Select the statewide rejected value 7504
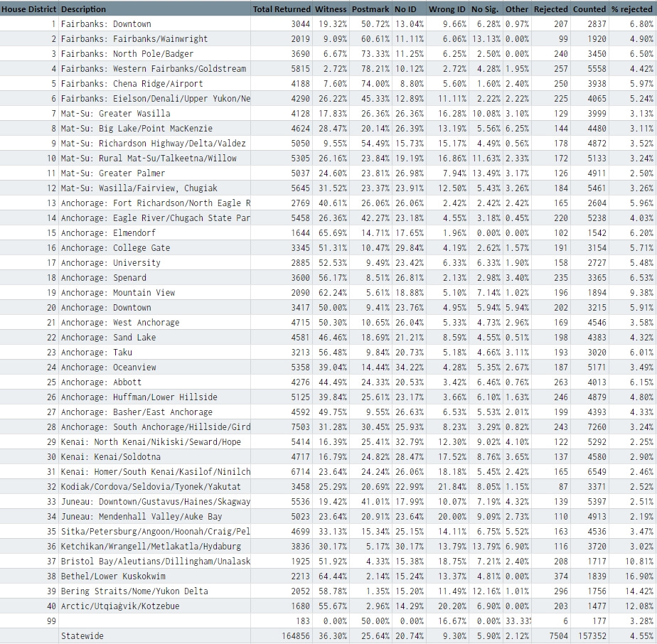Viewport: 657px width, 644px height. point(559,635)
